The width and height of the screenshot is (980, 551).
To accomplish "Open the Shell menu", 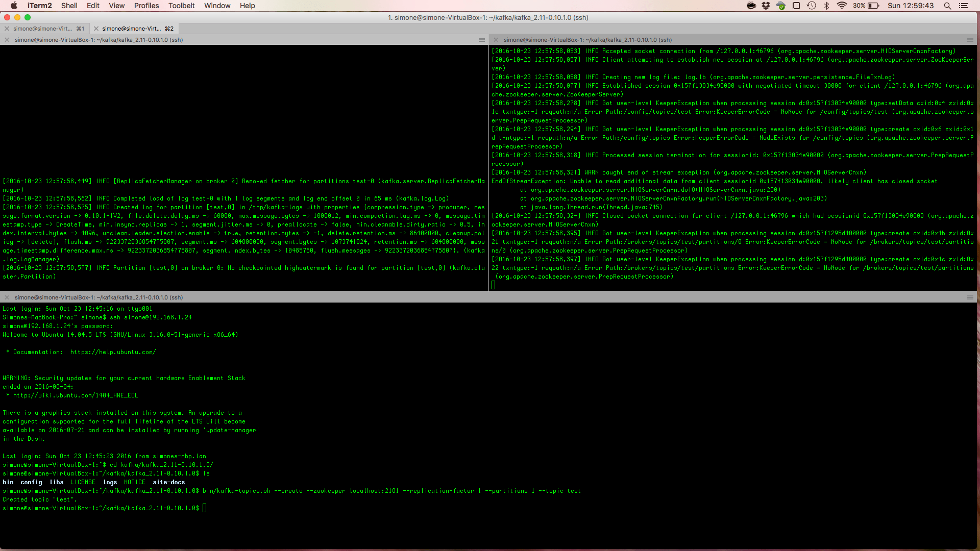I will [x=69, y=6].
